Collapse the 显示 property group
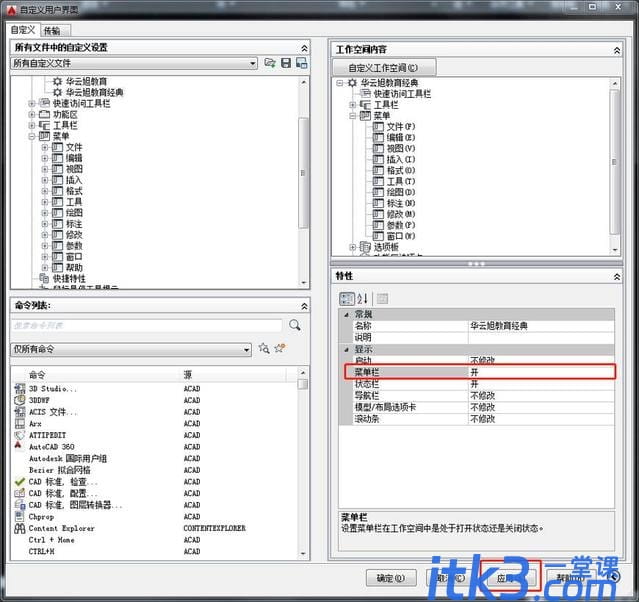The height and width of the screenshot is (602, 639). (x=346, y=349)
